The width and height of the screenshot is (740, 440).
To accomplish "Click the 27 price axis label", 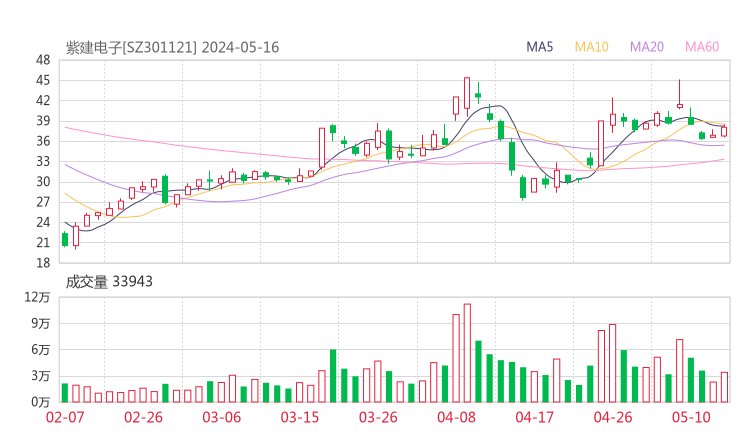I will (43, 202).
